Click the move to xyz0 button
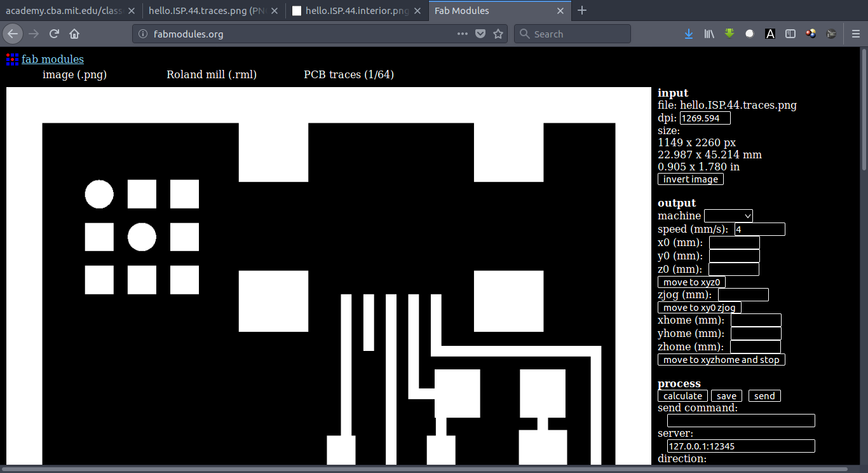The image size is (868, 473). tap(691, 282)
